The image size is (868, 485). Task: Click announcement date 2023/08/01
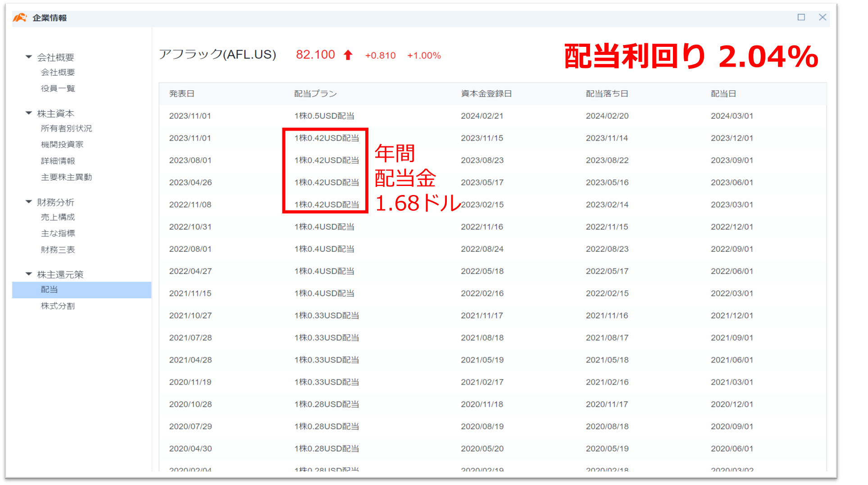pos(190,160)
